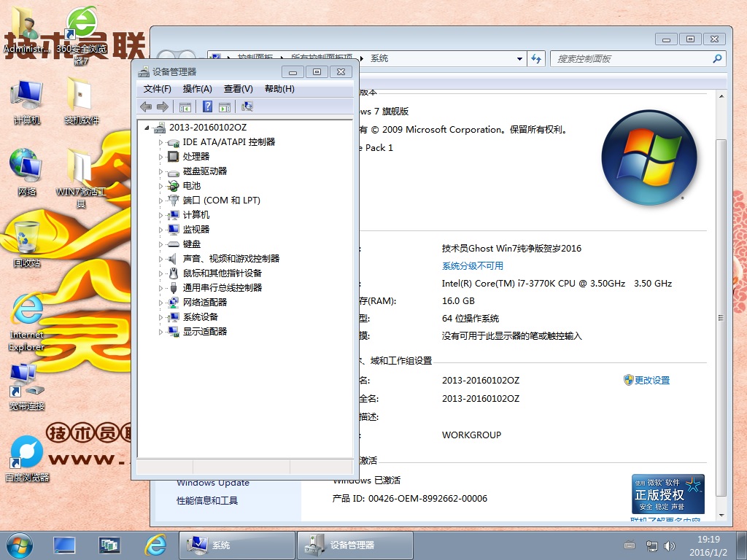
Task: Click the action pane toggle toolbar icon
Action: pos(225,106)
